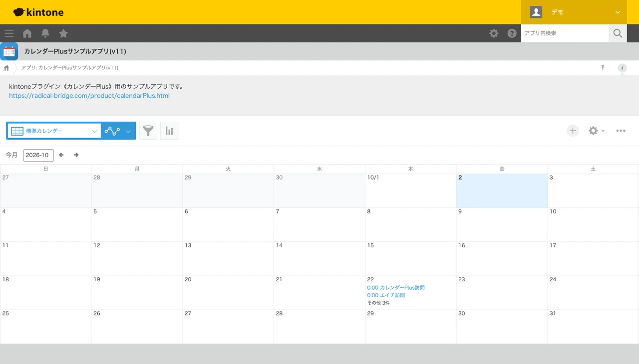Go to the kintone portal home icon
This screenshot has height=364, width=639.
tap(27, 33)
